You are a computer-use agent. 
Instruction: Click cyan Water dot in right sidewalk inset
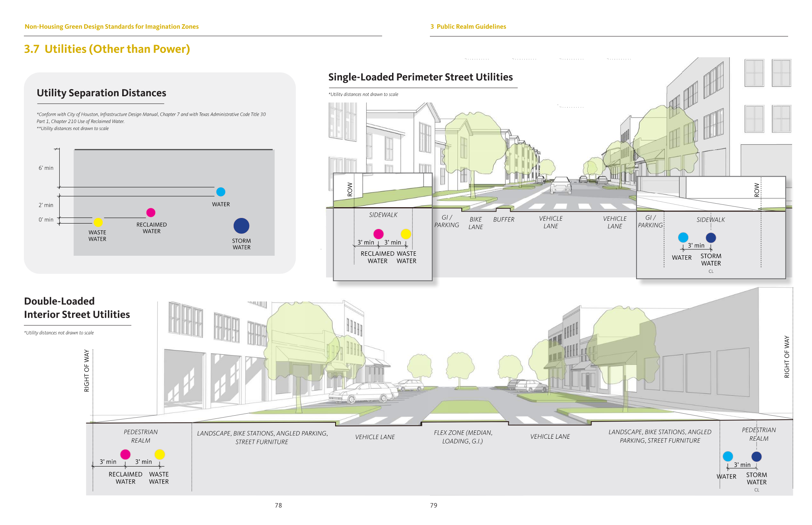(683, 237)
